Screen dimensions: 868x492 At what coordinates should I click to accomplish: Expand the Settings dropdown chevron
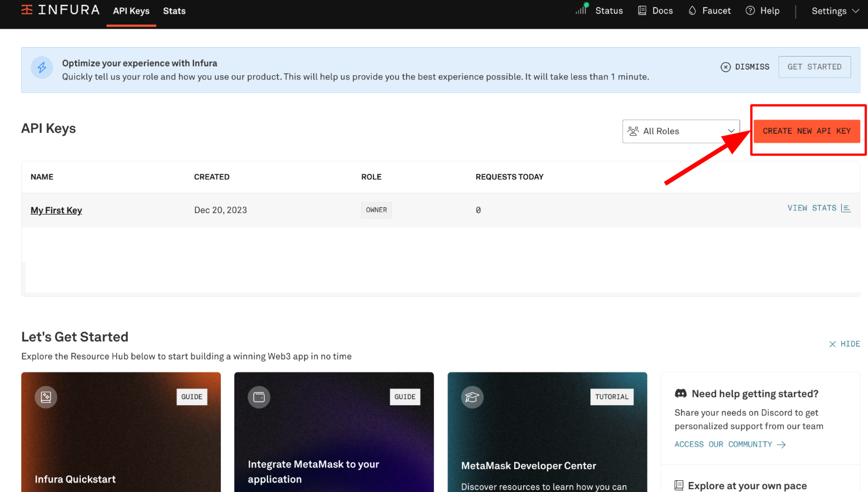pyautogui.click(x=856, y=11)
